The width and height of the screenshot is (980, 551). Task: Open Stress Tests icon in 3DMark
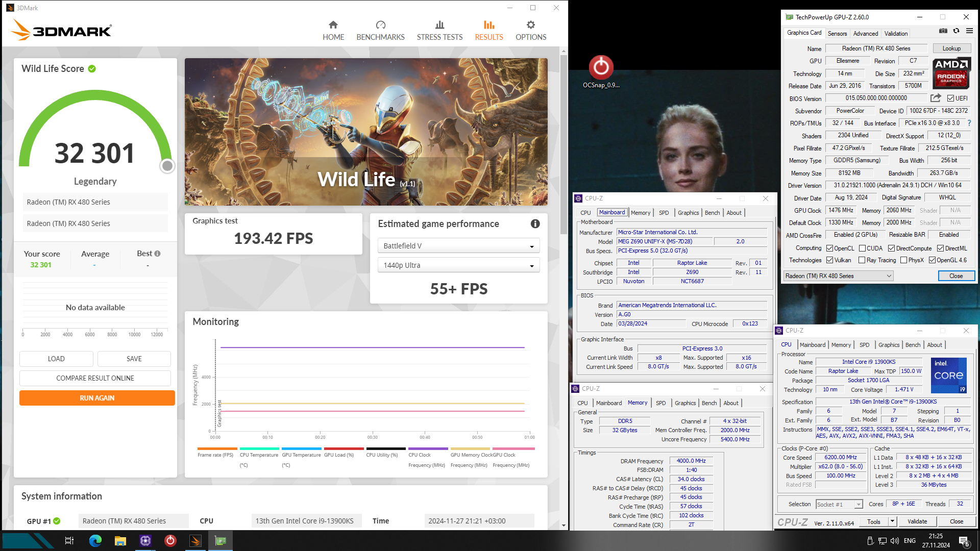439,25
